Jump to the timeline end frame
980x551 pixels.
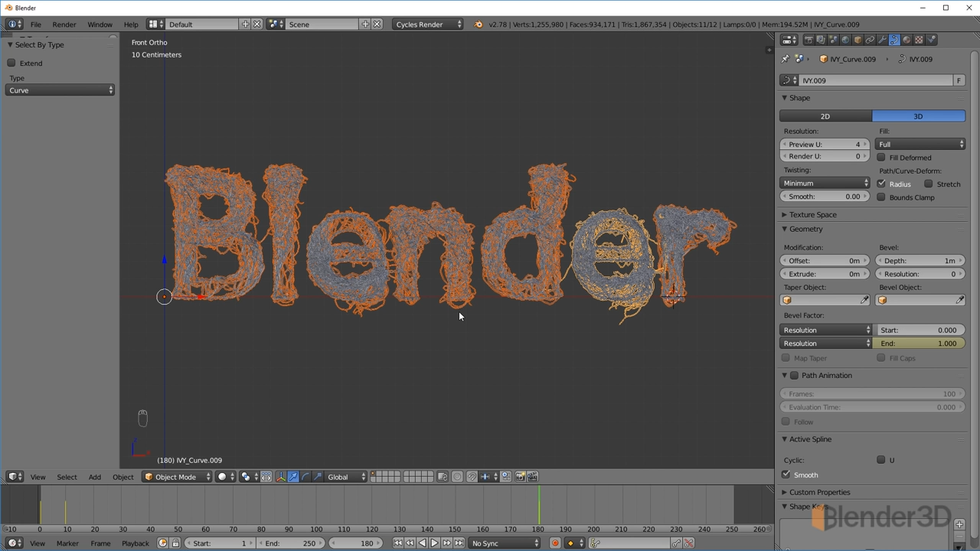pos(459,543)
